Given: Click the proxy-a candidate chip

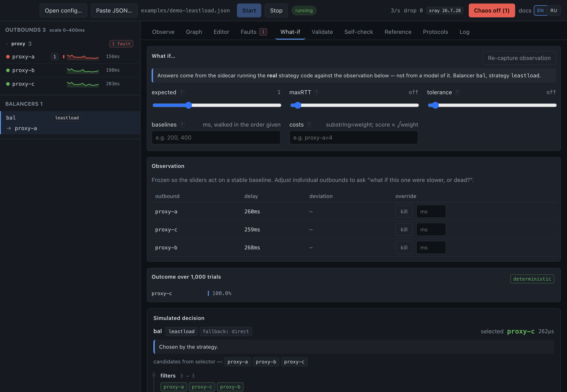Looking at the screenshot, I should coord(238,362).
